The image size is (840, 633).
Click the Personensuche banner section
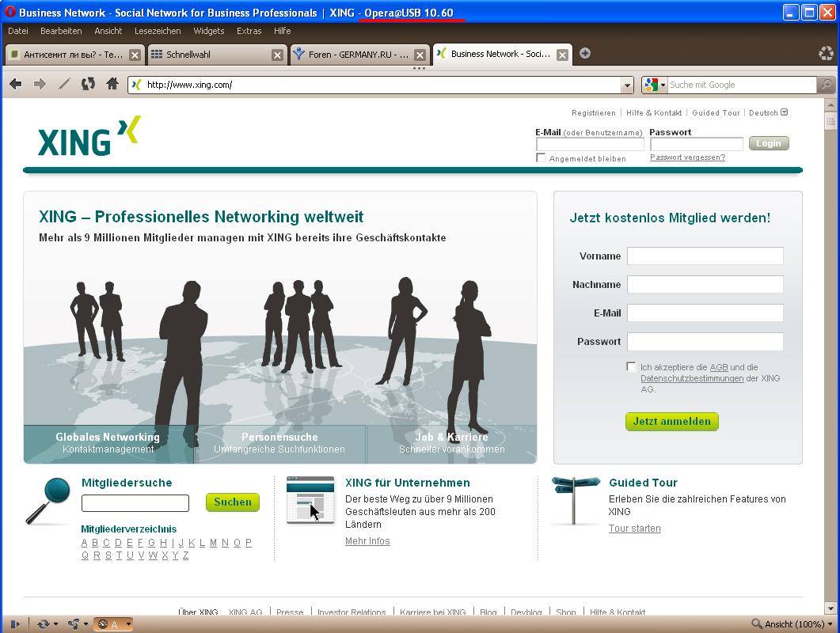(279, 443)
